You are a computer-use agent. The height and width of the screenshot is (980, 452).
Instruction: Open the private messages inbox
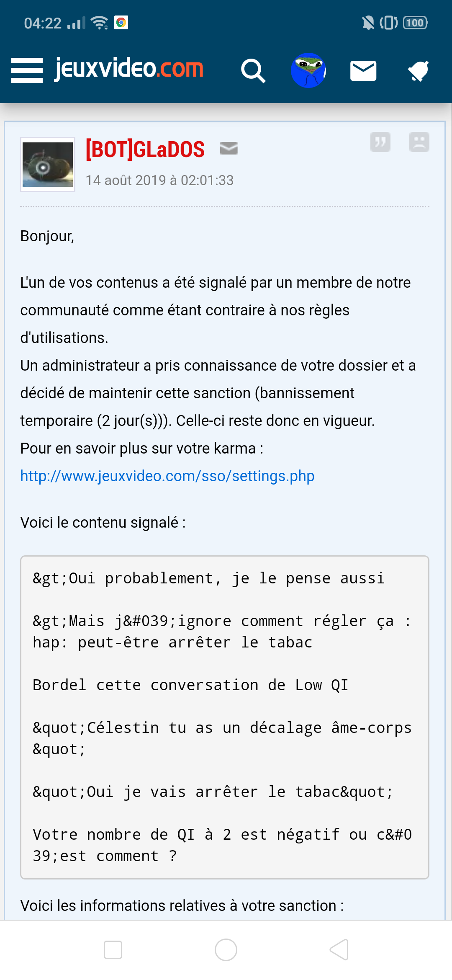(x=363, y=70)
